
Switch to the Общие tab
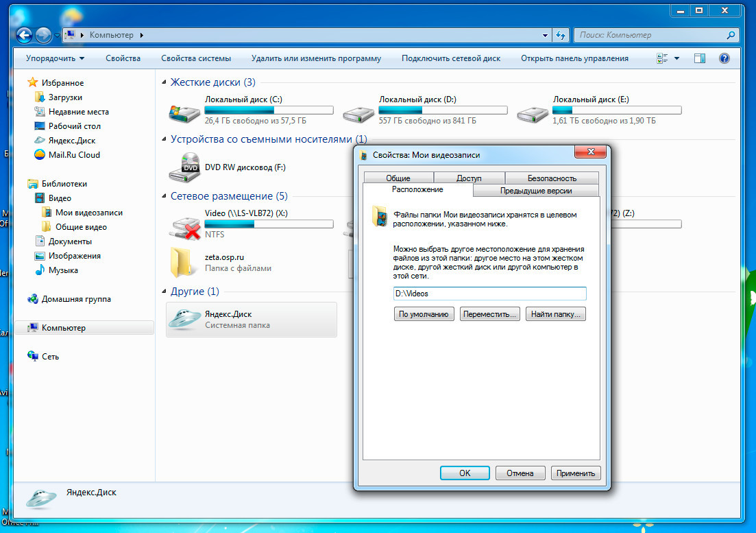click(398, 178)
